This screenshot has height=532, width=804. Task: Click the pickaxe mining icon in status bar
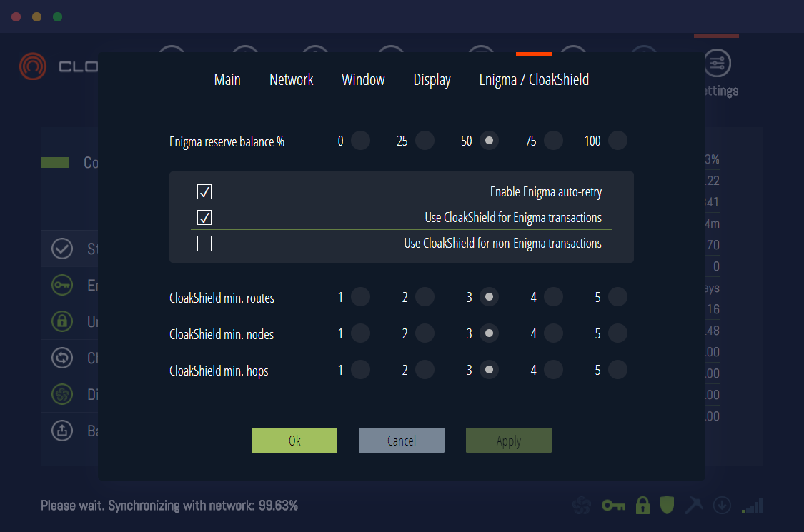(x=694, y=505)
